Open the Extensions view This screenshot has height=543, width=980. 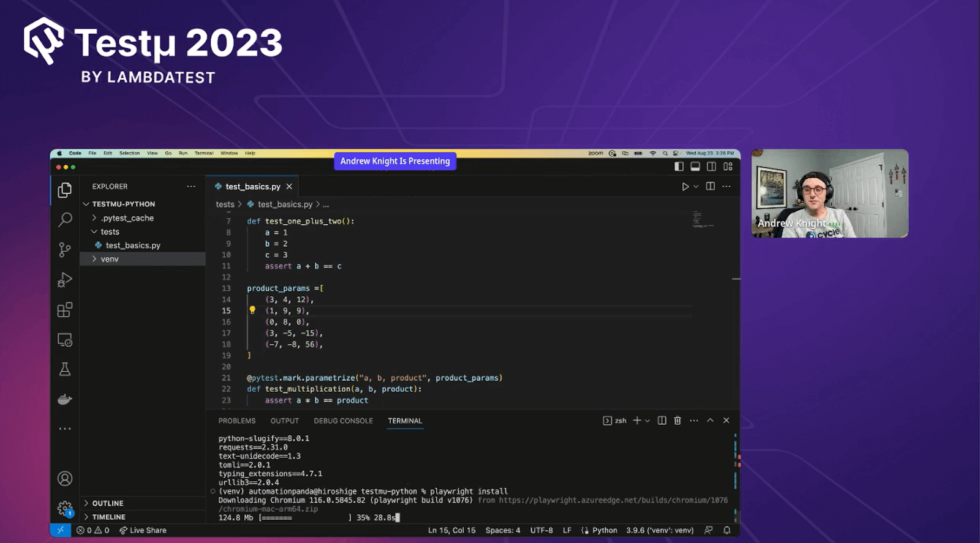[x=64, y=310]
